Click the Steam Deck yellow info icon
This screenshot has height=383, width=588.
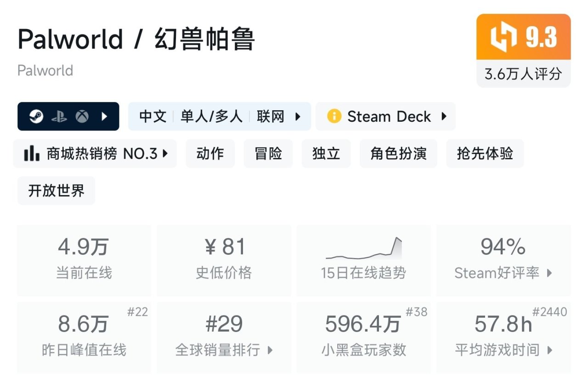point(334,117)
